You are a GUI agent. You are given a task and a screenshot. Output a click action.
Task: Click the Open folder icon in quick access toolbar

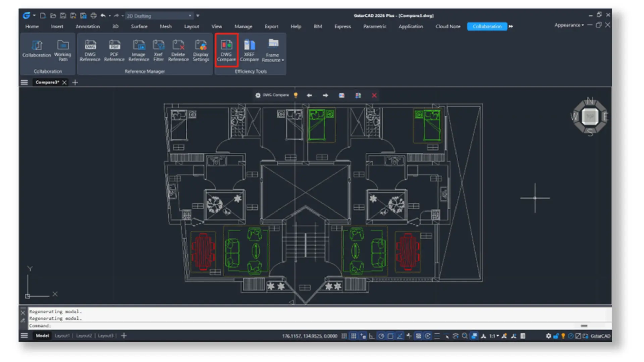[53, 16]
